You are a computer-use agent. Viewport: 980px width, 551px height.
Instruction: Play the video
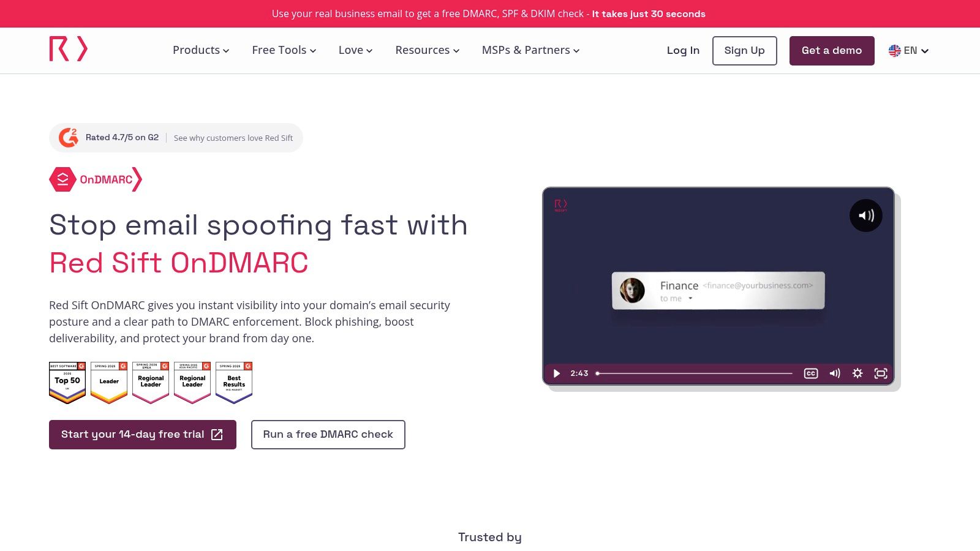point(556,373)
